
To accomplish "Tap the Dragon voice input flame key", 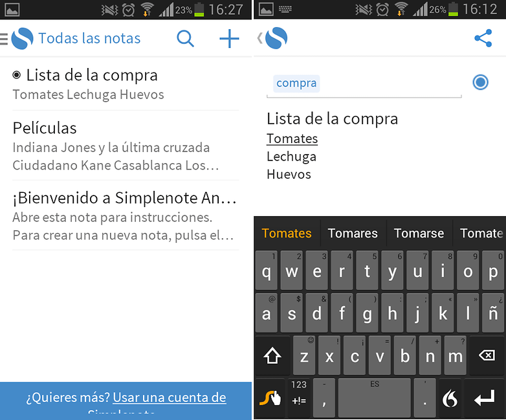I will point(450,398).
